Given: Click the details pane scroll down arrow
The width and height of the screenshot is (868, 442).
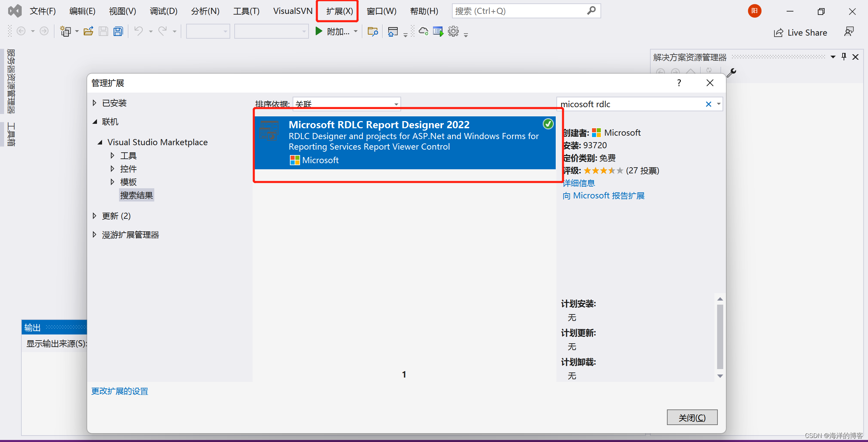Looking at the screenshot, I should 720,376.
